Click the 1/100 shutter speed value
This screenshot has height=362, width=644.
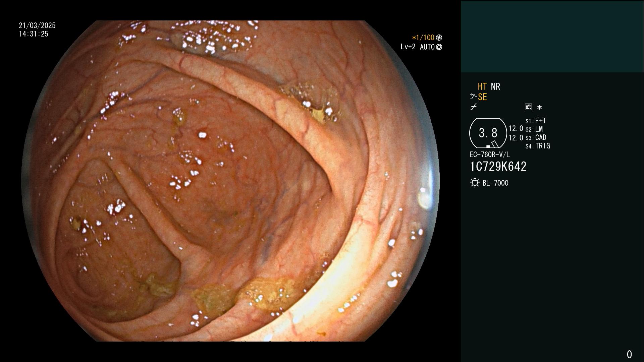click(423, 38)
